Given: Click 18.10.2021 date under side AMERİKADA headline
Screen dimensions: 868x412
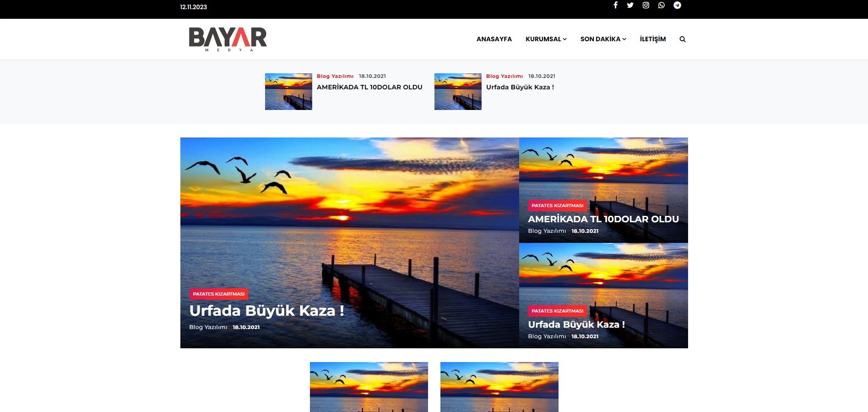Looking at the screenshot, I should tap(585, 231).
